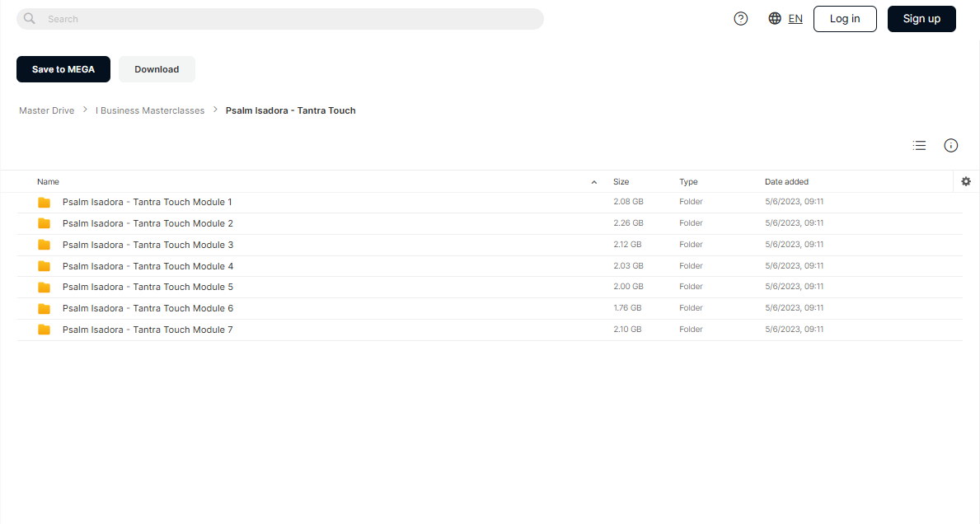Click the 2.26 GB size value
Viewport: 980px width, 524px height.
click(x=628, y=223)
